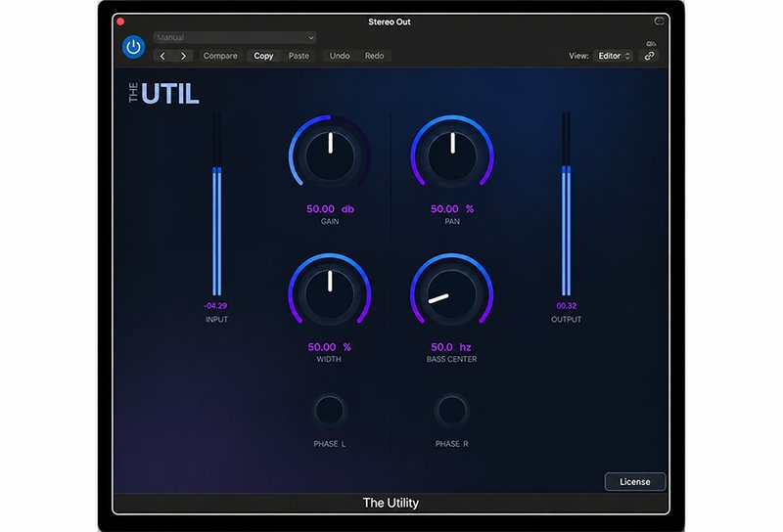Toggle the plugin power bypass button

133,47
